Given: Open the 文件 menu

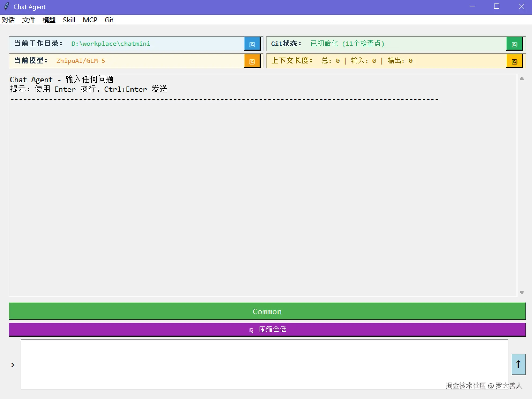Looking at the screenshot, I should [x=28, y=20].
